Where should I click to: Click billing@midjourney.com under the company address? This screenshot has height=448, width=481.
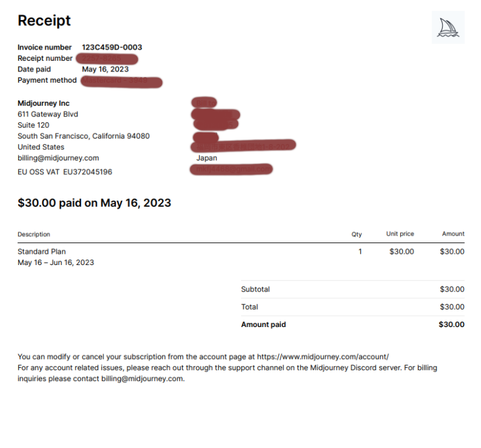tap(58, 158)
